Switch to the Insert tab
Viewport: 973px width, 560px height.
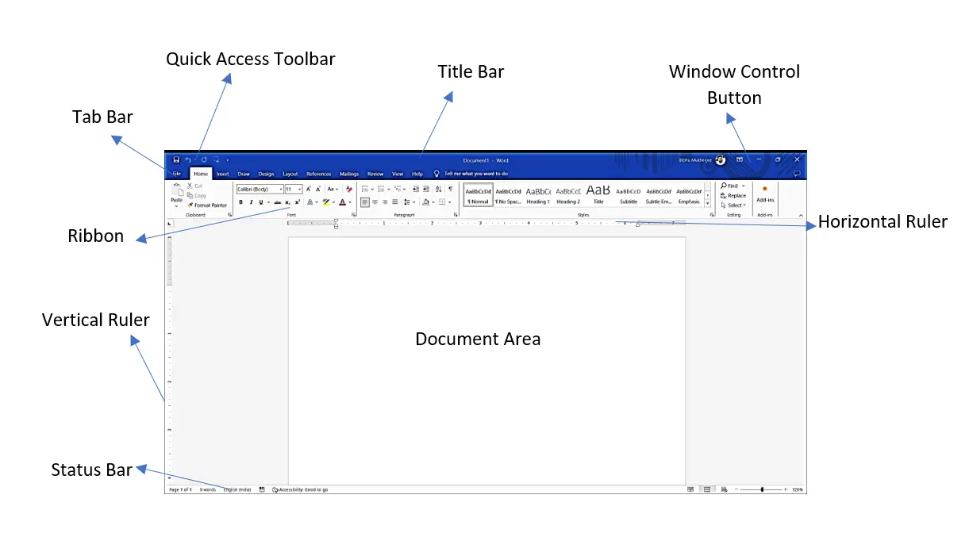coord(223,174)
